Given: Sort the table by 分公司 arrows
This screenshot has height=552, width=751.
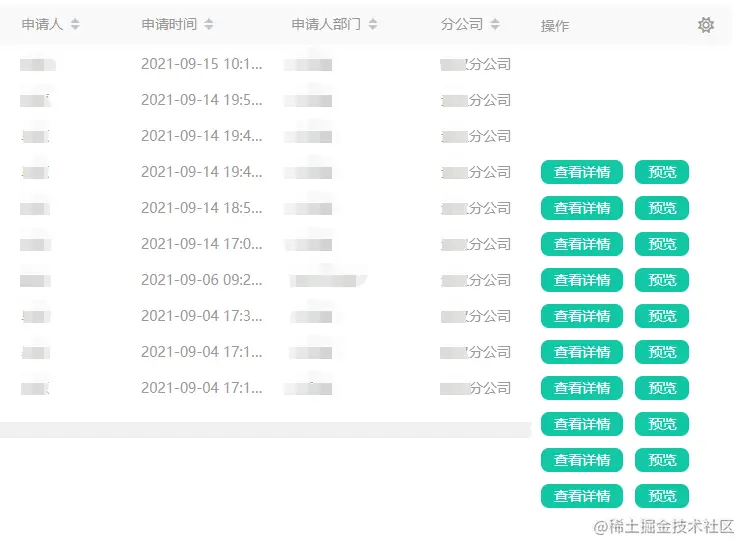Looking at the screenshot, I should point(495,24).
